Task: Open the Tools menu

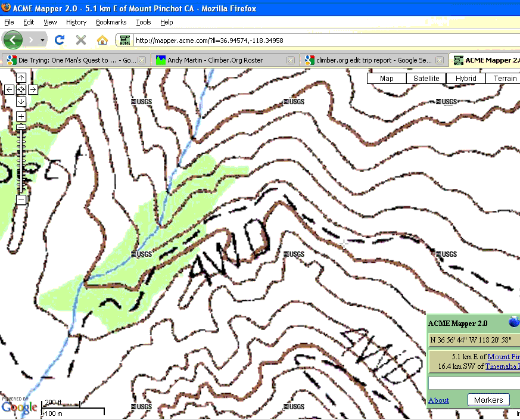Action: pyautogui.click(x=143, y=22)
